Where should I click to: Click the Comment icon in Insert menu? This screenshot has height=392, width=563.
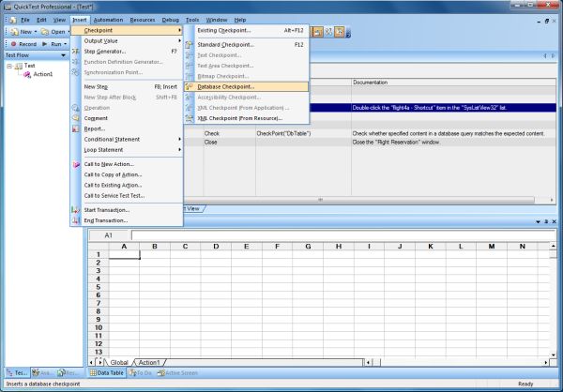pyautogui.click(x=75, y=118)
